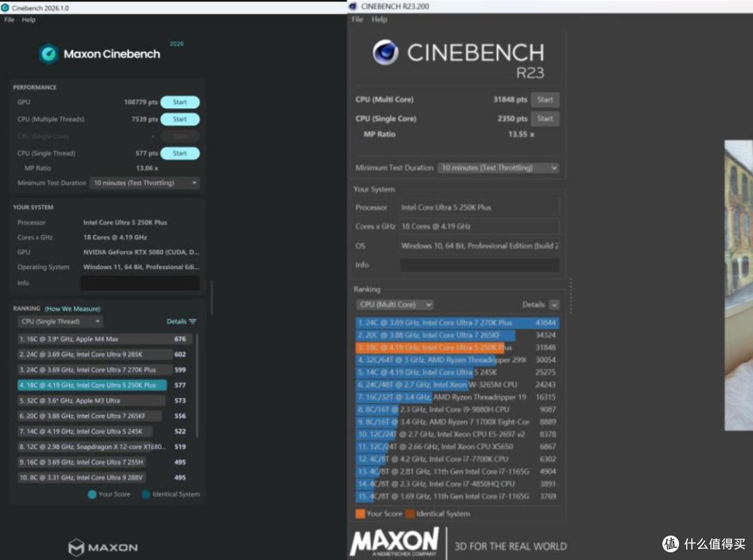Start the GPU benchmark
Viewport: 753px width, 560px height.
pyautogui.click(x=180, y=103)
